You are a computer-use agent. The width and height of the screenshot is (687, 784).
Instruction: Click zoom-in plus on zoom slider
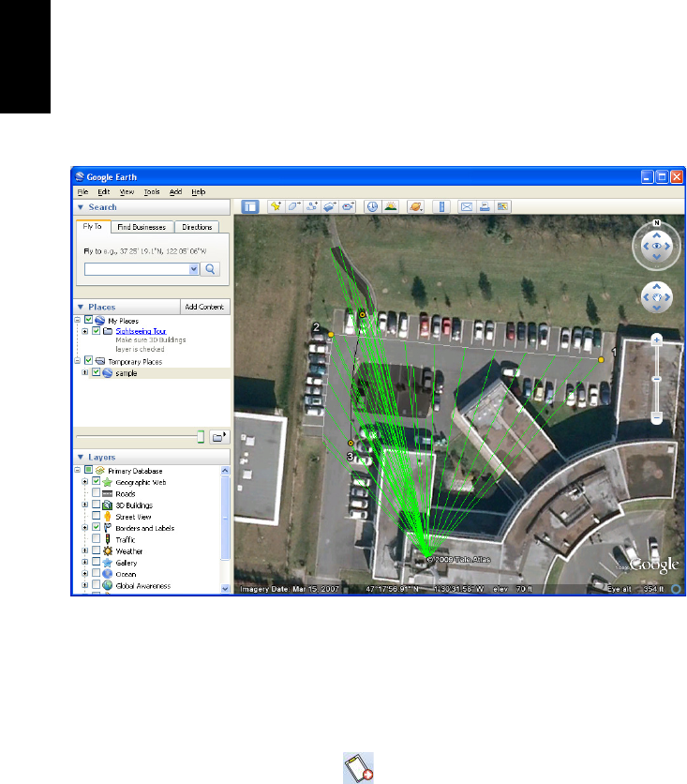point(656,340)
